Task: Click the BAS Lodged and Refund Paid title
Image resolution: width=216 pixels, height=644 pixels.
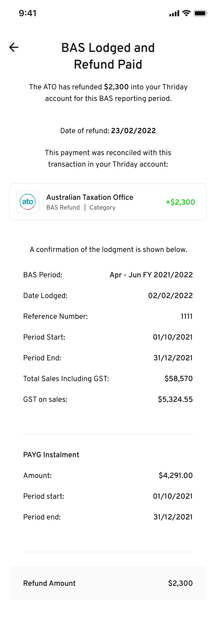Action: pyautogui.click(x=108, y=56)
